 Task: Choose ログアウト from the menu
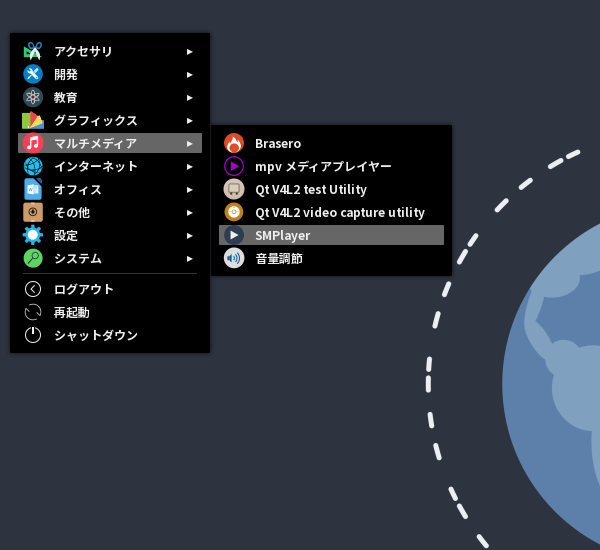point(110,289)
